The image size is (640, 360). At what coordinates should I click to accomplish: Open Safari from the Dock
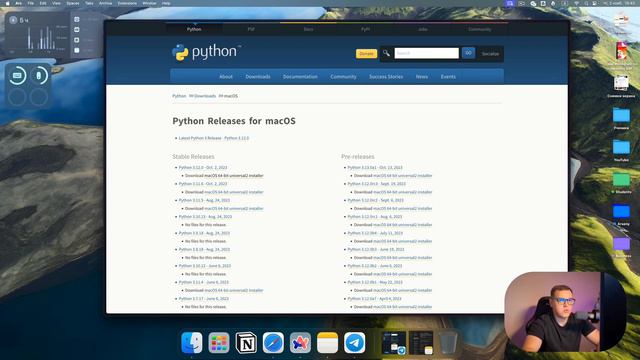273,342
